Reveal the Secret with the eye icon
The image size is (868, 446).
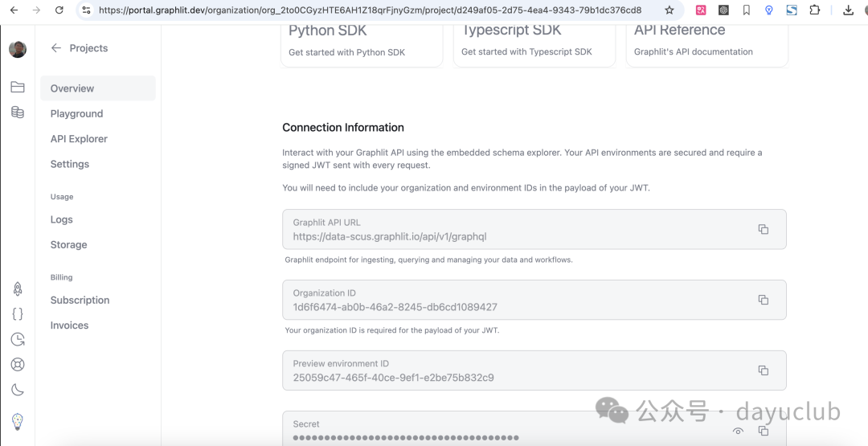pos(738,432)
